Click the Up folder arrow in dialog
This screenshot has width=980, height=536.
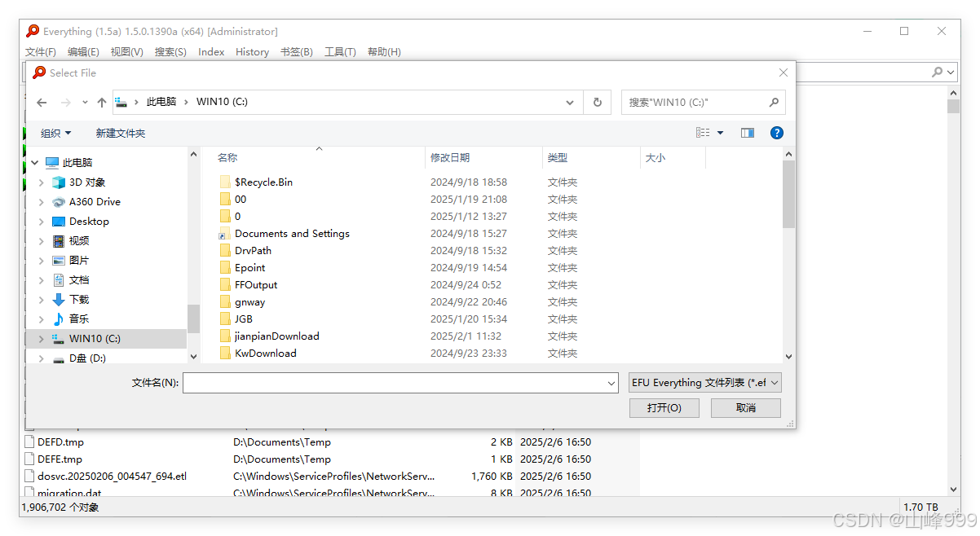pyautogui.click(x=102, y=103)
